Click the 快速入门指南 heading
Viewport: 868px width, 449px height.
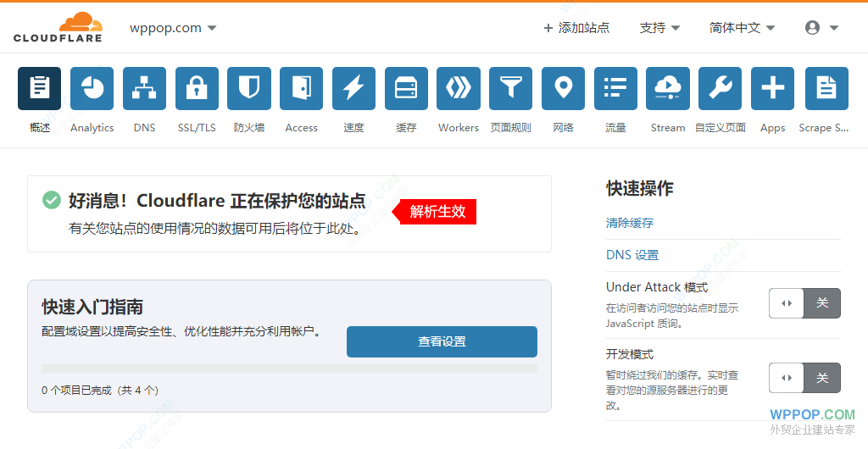(92, 307)
